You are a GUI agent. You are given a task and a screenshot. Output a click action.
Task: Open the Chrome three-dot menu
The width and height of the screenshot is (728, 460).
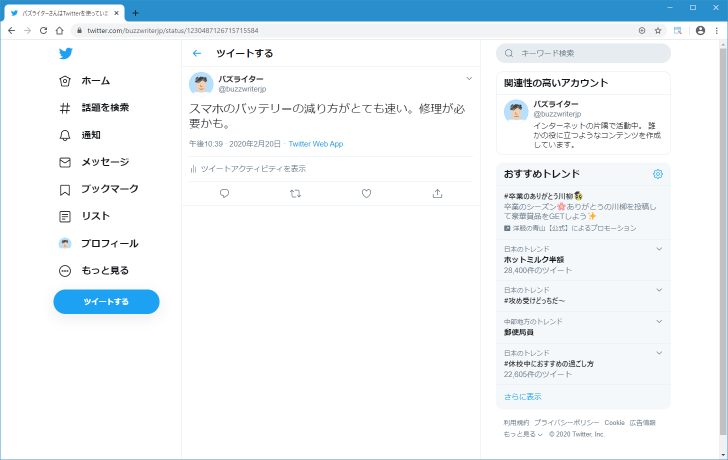pos(717,31)
